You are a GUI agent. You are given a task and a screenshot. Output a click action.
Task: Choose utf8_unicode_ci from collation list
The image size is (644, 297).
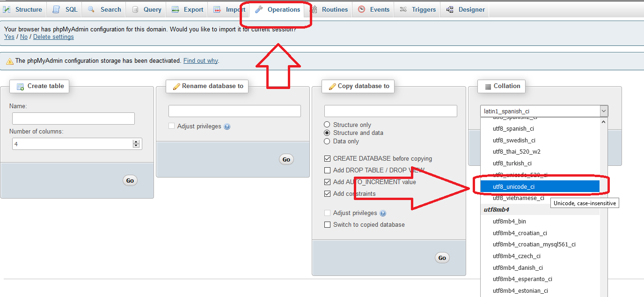point(513,186)
